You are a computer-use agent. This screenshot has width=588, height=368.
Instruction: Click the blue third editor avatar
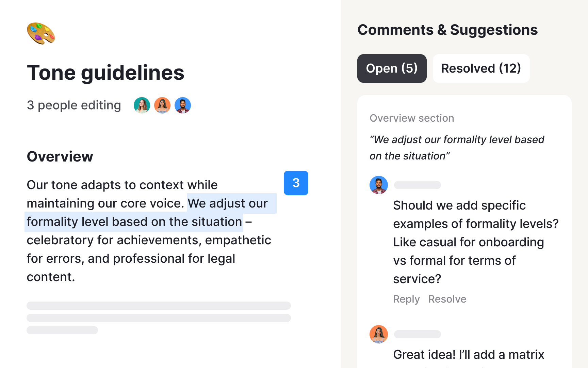click(182, 105)
